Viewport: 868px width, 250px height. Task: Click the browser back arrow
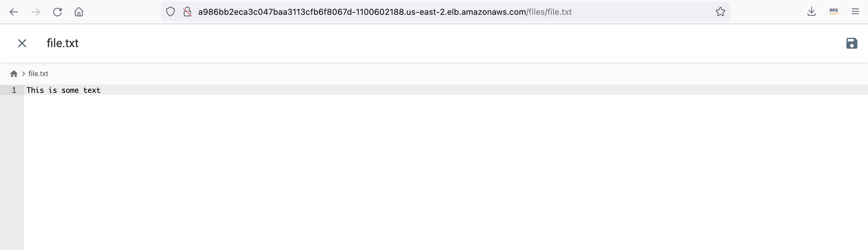14,12
